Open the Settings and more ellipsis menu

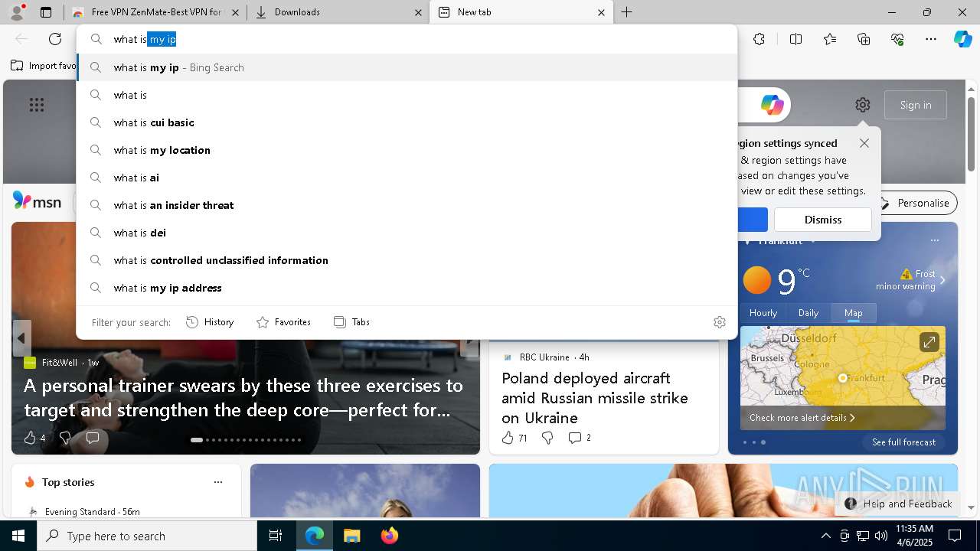point(931,39)
